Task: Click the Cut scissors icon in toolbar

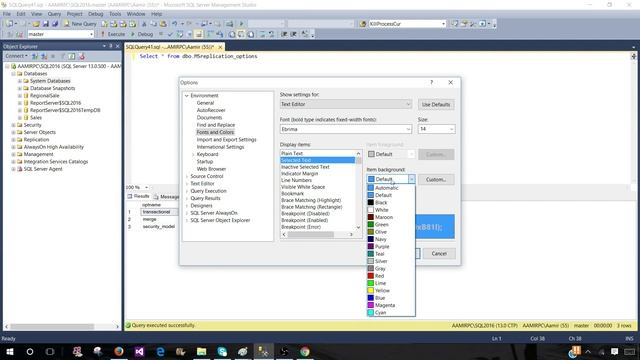Action: click(x=144, y=24)
